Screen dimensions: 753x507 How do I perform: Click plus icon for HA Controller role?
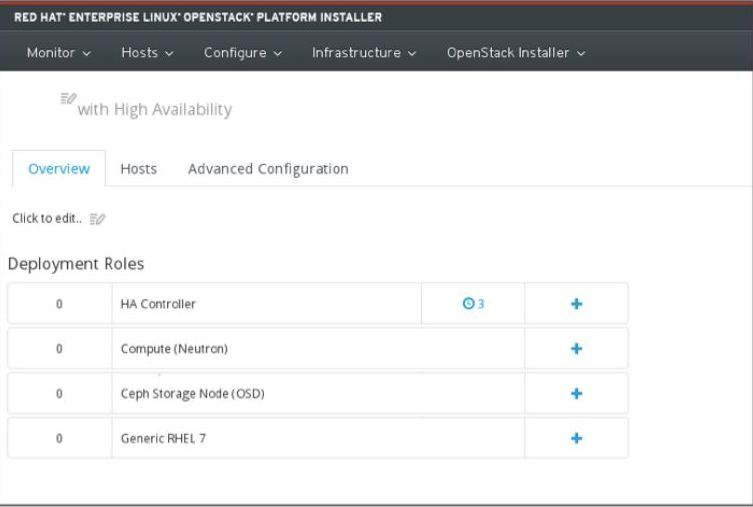tap(576, 304)
